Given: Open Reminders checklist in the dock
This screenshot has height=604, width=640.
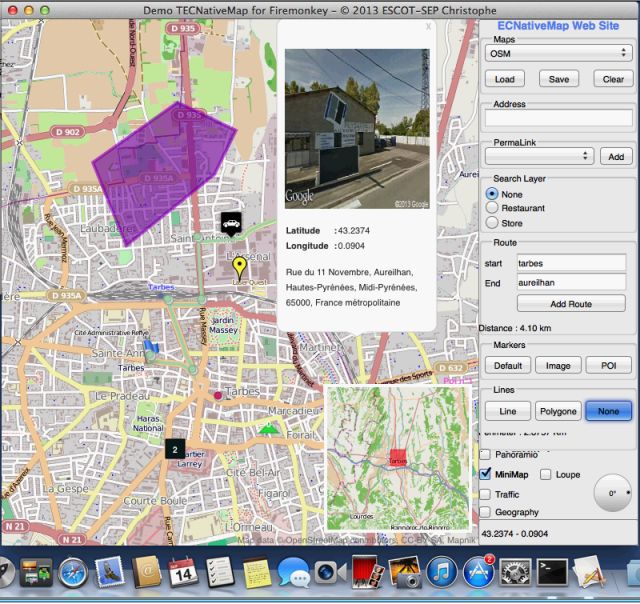Looking at the screenshot, I should (x=220, y=572).
